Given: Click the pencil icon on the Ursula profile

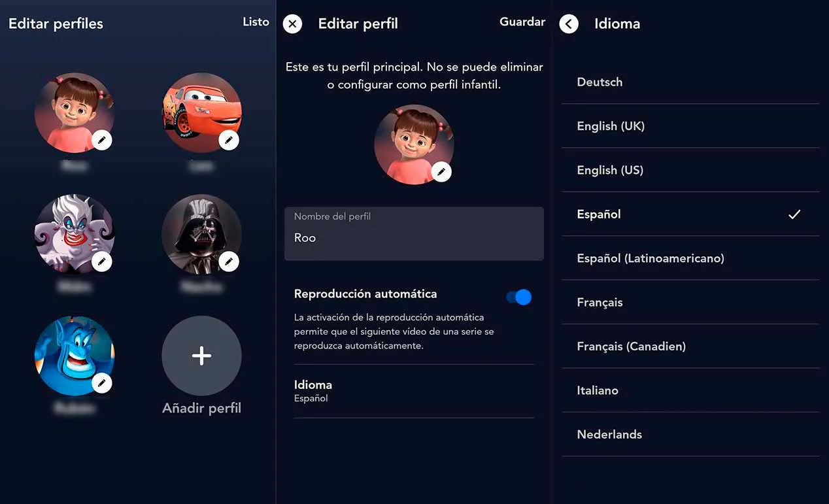Looking at the screenshot, I should [x=102, y=261].
